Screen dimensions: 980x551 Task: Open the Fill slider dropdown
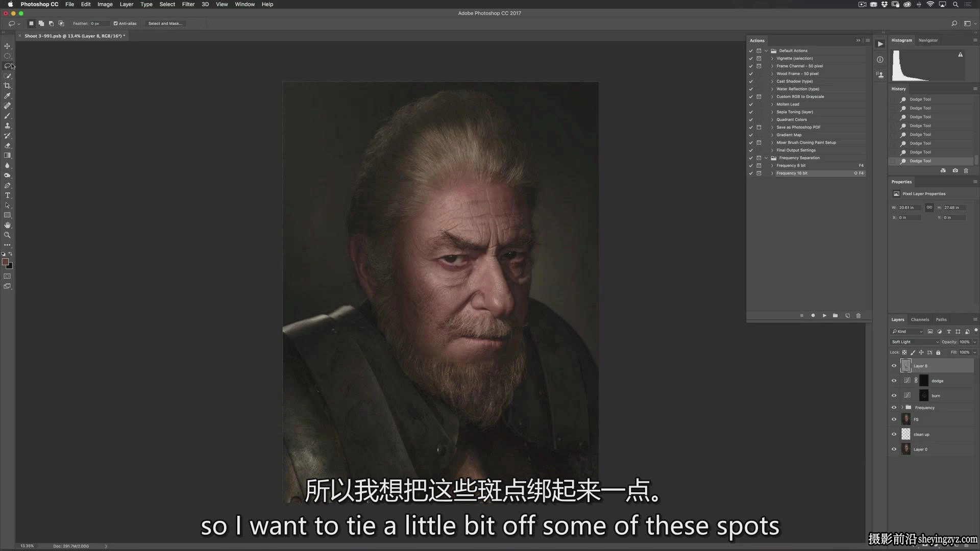(974, 353)
